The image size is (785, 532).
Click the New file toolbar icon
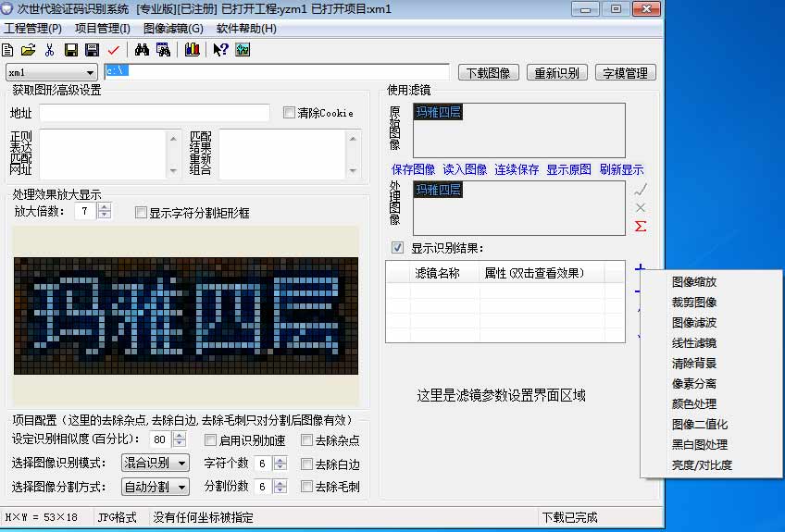(8, 50)
